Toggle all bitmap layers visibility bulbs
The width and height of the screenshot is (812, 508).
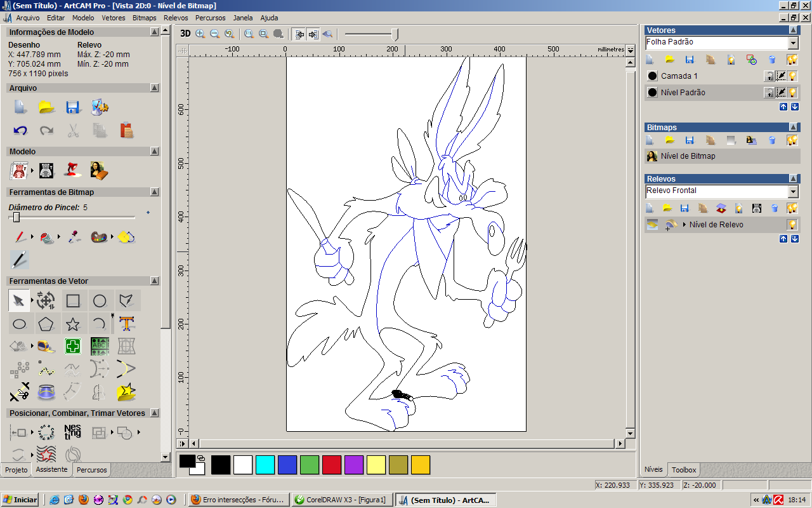(792, 140)
